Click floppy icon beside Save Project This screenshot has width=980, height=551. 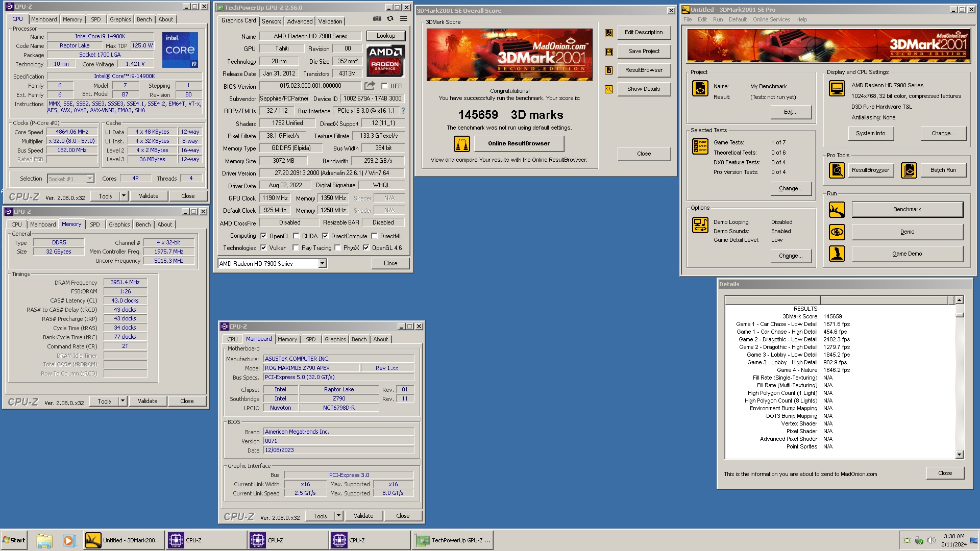(609, 52)
